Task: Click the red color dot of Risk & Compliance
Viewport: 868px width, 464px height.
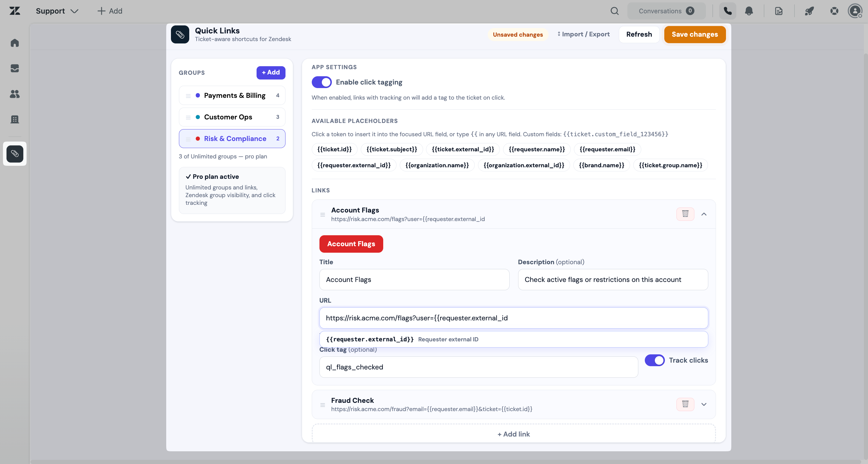Action: click(x=198, y=139)
